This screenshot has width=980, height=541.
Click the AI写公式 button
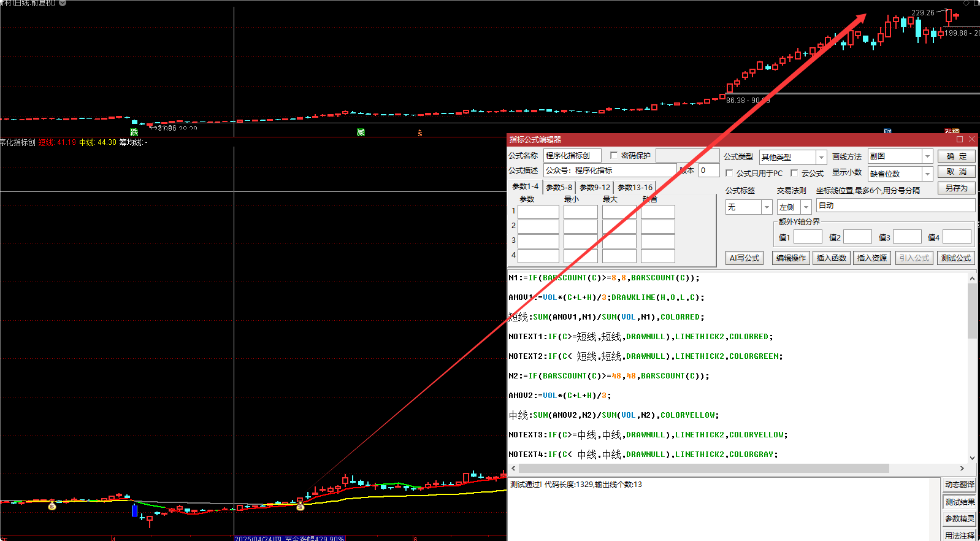(x=745, y=258)
